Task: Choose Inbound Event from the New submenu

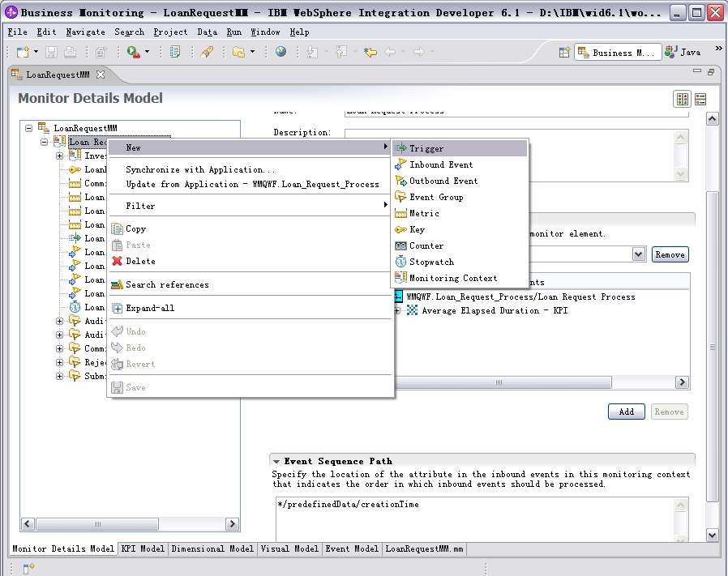Action: (x=460, y=164)
